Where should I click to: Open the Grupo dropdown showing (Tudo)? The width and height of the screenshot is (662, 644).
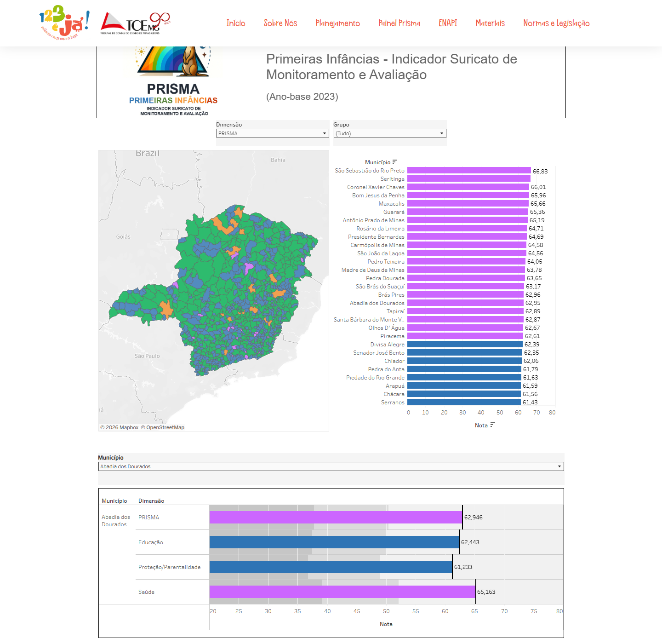pos(390,133)
